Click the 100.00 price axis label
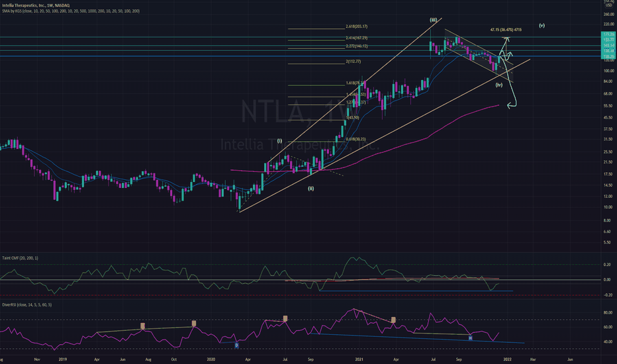 pyautogui.click(x=609, y=71)
